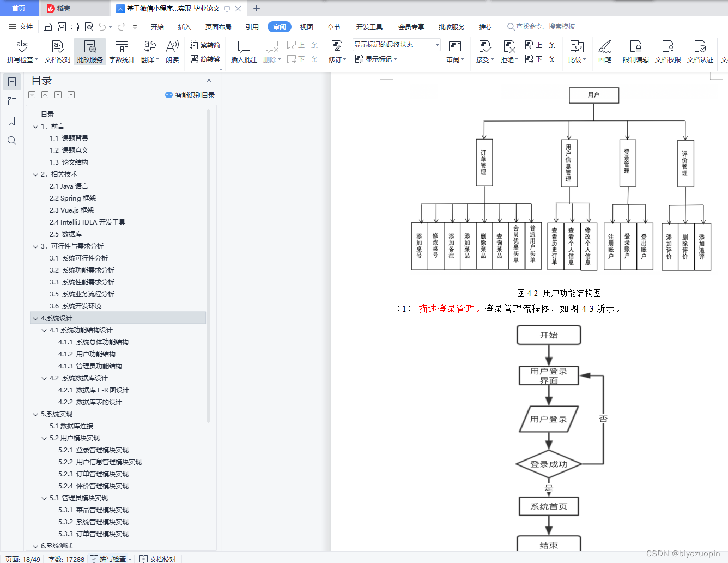Open the 显示标记 dropdown
This screenshot has height=563, width=728.
coord(376,59)
